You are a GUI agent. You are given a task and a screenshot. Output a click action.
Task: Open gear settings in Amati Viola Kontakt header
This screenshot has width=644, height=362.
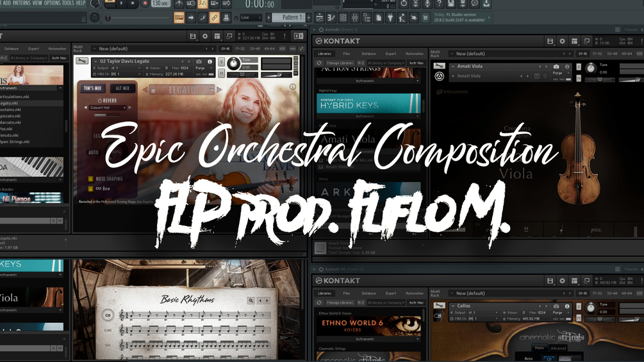pos(562,41)
